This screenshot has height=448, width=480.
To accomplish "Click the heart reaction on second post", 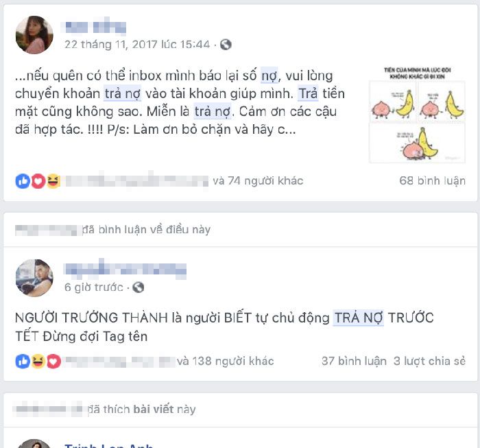I will [x=53, y=362].
